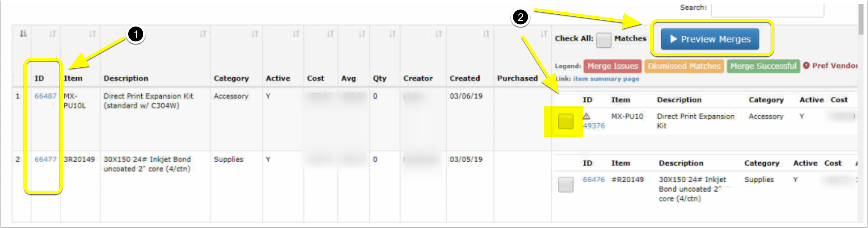Select the match checkbox for item MX-PU10
This screenshot has height=228, width=868.
click(566, 121)
